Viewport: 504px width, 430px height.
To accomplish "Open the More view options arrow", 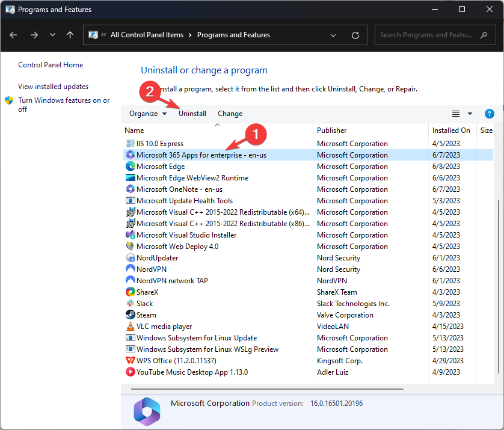I will (x=470, y=114).
